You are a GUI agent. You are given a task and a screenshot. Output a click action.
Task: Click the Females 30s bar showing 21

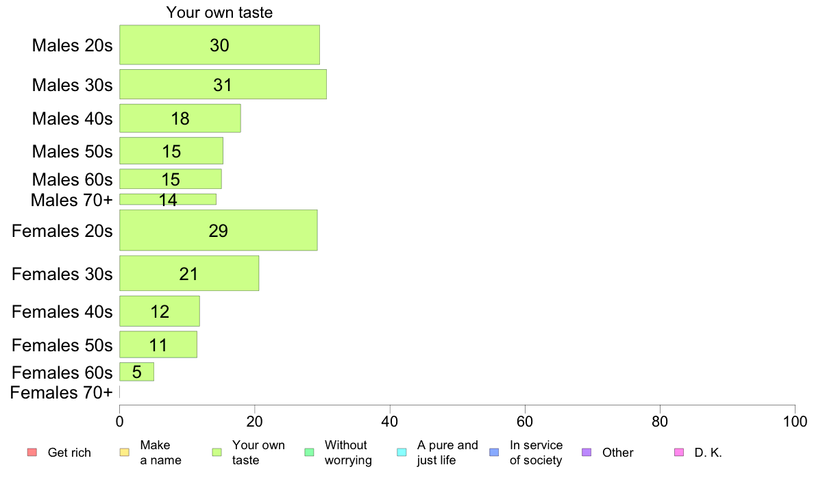[x=188, y=273]
